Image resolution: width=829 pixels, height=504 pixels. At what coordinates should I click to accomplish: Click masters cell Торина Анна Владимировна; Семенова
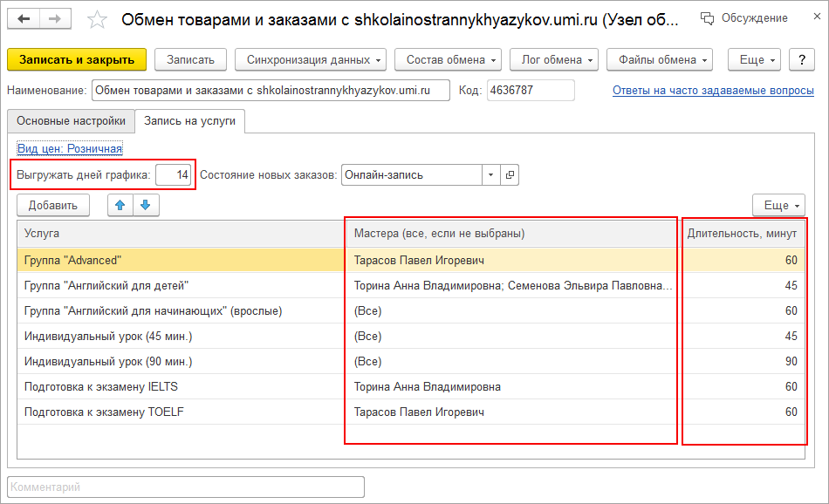point(513,285)
